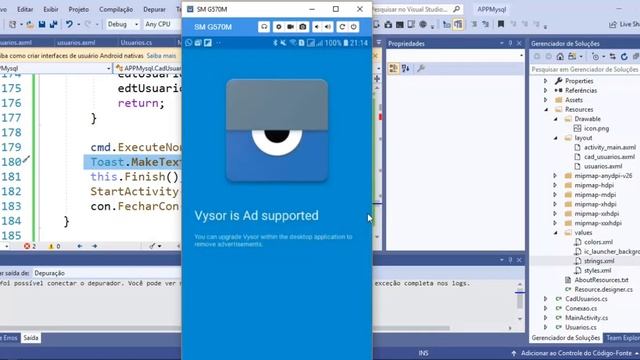The height and width of the screenshot is (360, 640).
Task: Take a Vysor screenshot with the camera icon
Action: tap(302, 27)
